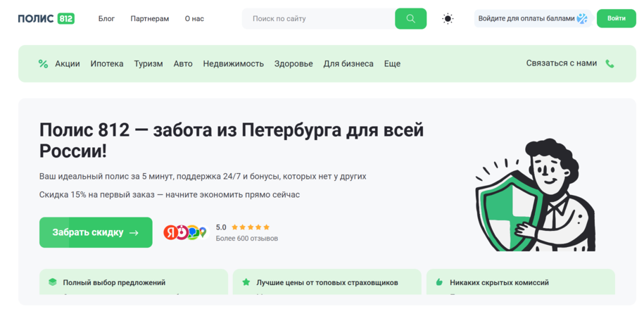Expand the Еще menu
Image resolution: width=644 pixels, height=309 pixels.
click(x=392, y=63)
